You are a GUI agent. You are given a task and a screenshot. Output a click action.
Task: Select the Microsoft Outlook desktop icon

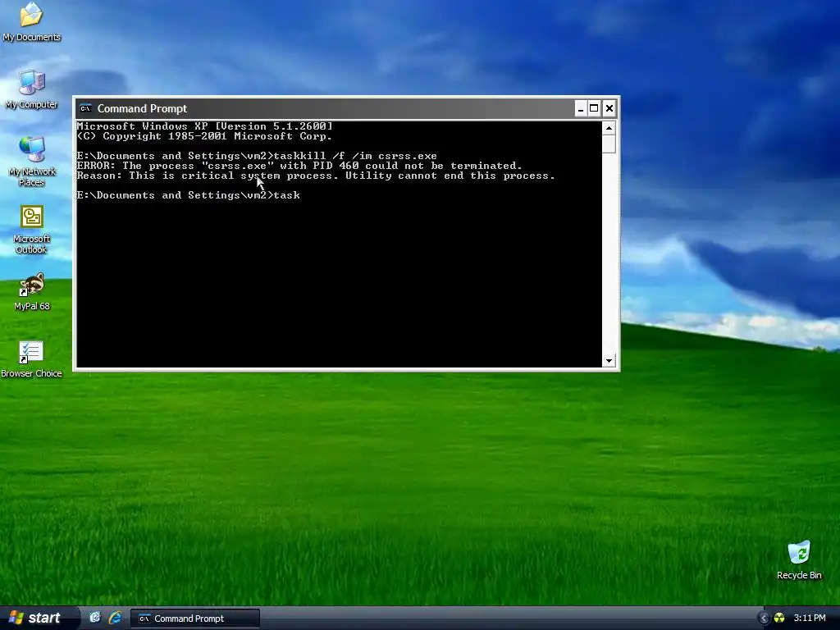[x=31, y=229]
